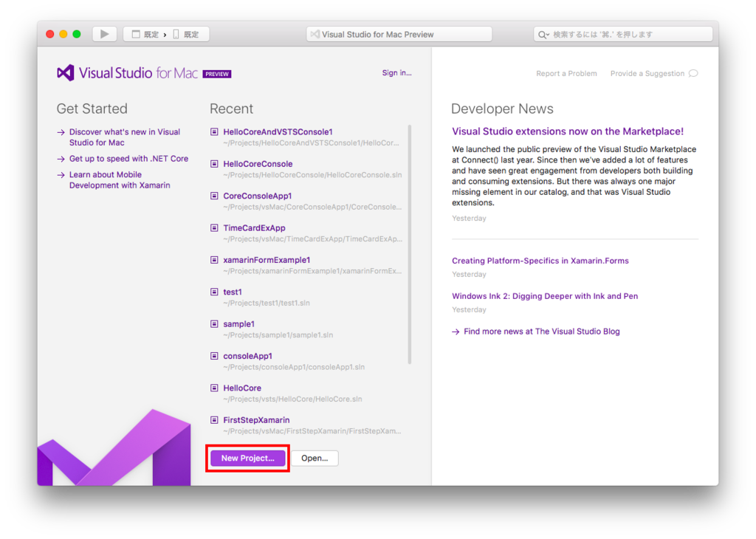
Task: Open Creating Platform-Specifics in Xamarin.Forms article
Action: coord(540,261)
